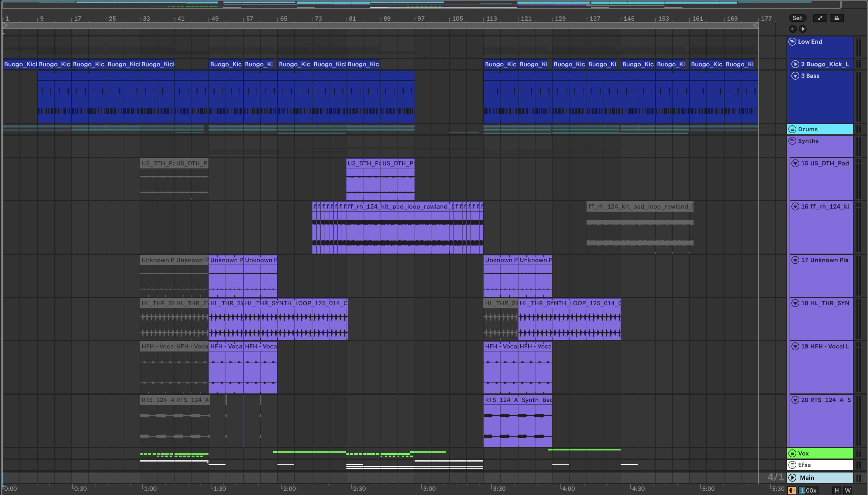Toggle Optimize Arrangement Height H button
Viewport: 868px width, 495px height.
837,490
